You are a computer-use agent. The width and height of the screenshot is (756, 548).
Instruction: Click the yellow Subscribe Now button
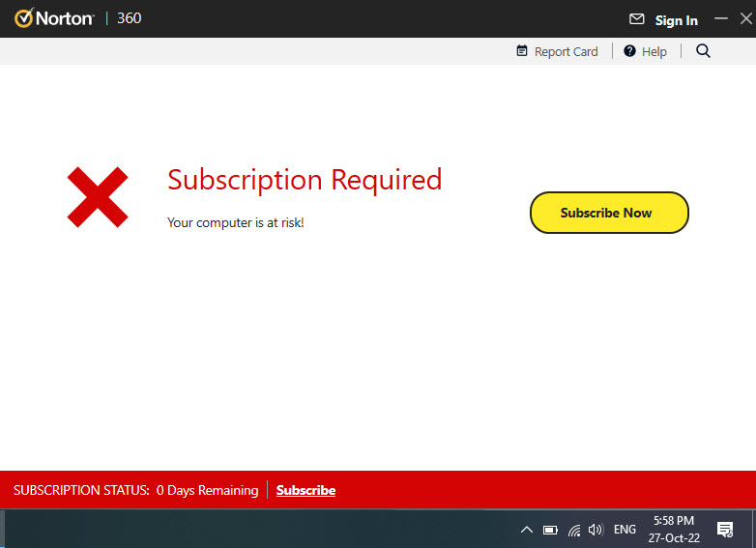coord(609,213)
